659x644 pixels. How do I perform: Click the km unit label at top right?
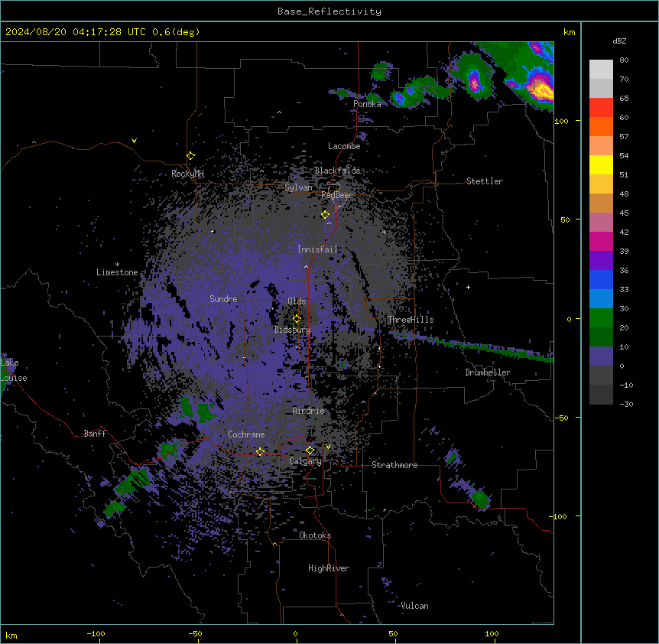pyautogui.click(x=569, y=32)
